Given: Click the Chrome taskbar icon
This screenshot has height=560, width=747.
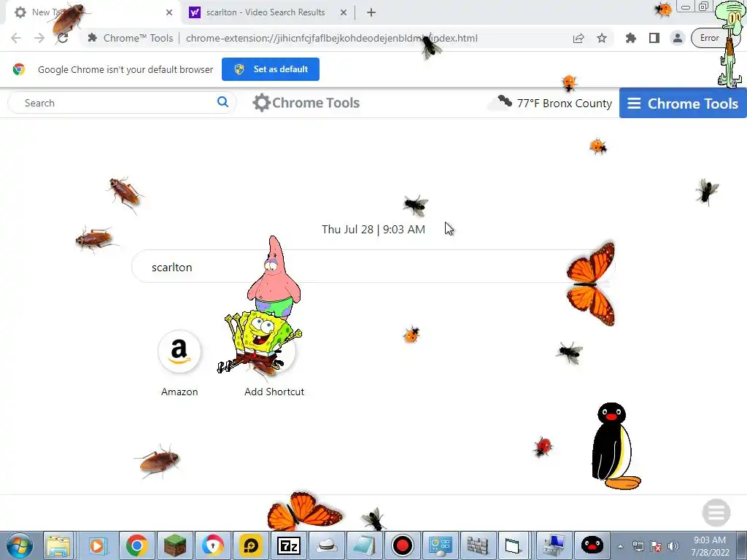Looking at the screenshot, I should [136, 545].
